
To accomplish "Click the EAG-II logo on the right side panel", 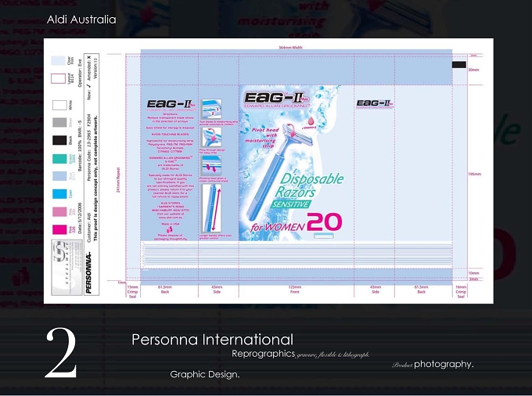I will point(375,103).
